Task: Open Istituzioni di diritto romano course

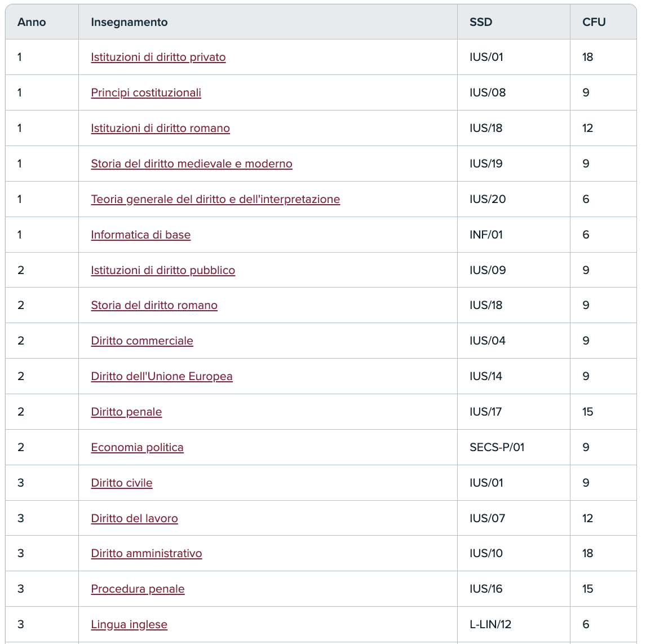Action: click(x=160, y=128)
